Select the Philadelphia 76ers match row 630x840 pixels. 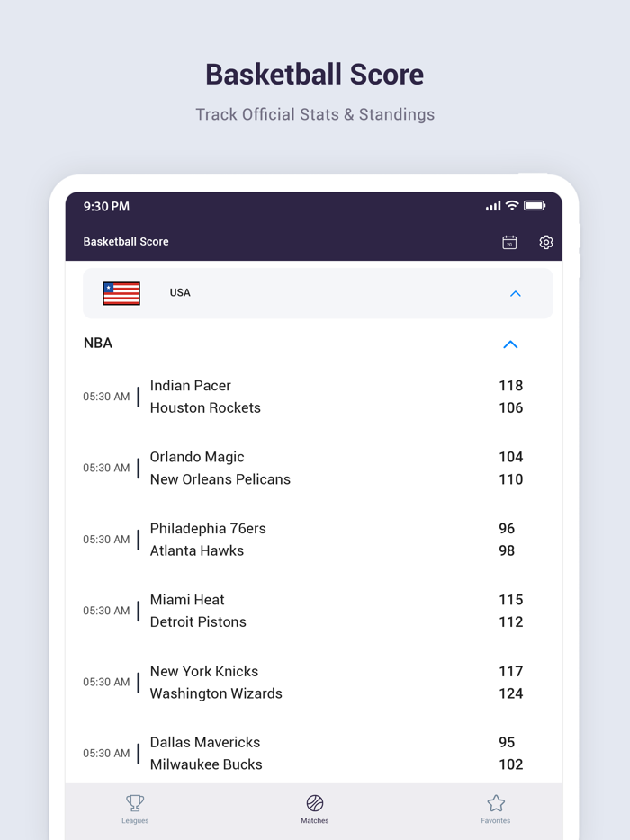[x=315, y=539]
